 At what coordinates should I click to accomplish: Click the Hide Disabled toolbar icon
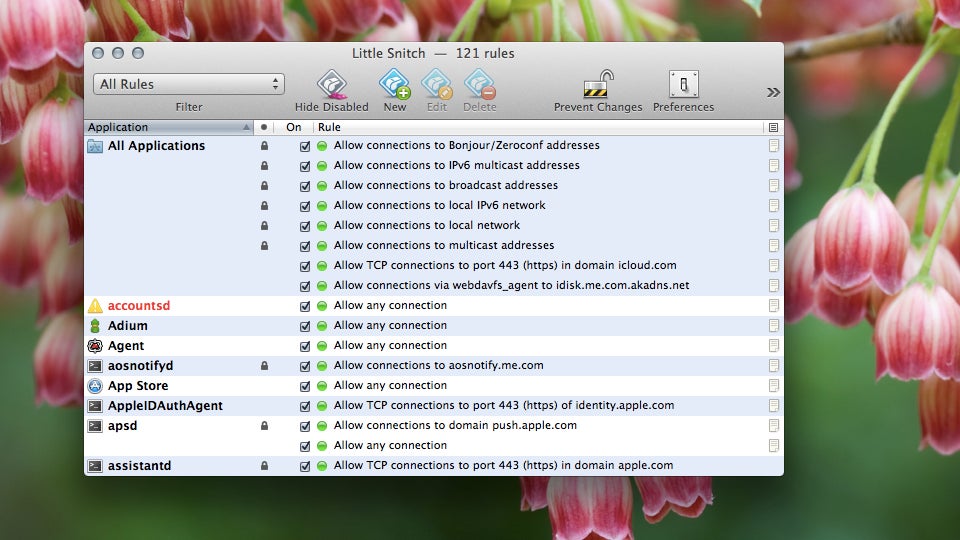click(331, 84)
